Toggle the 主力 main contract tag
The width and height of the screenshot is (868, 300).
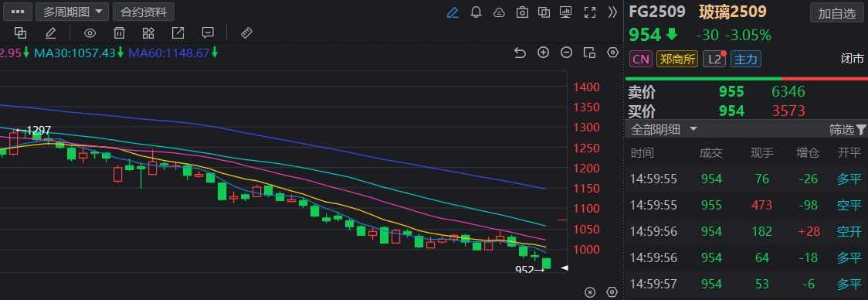click(x=746, y=59)
